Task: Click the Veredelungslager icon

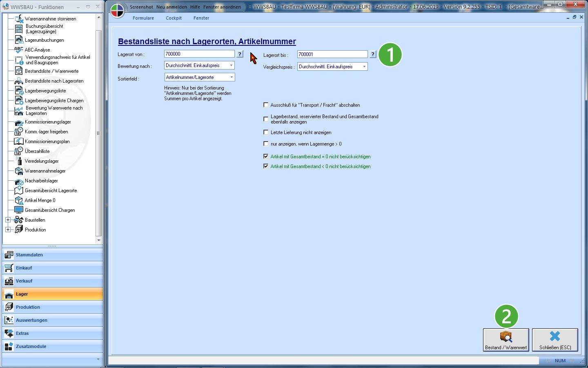Action: [19, 161]
